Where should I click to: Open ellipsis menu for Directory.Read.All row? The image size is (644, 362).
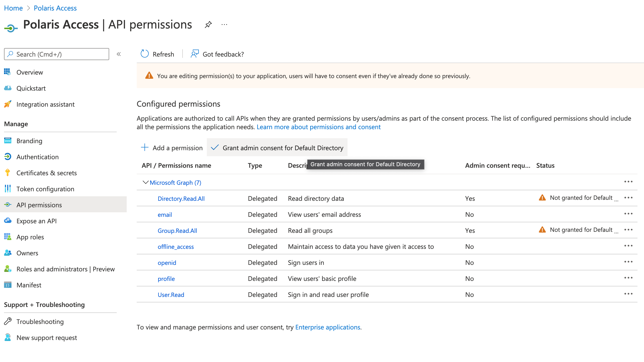pyautogui.click(x=628, y=198)
